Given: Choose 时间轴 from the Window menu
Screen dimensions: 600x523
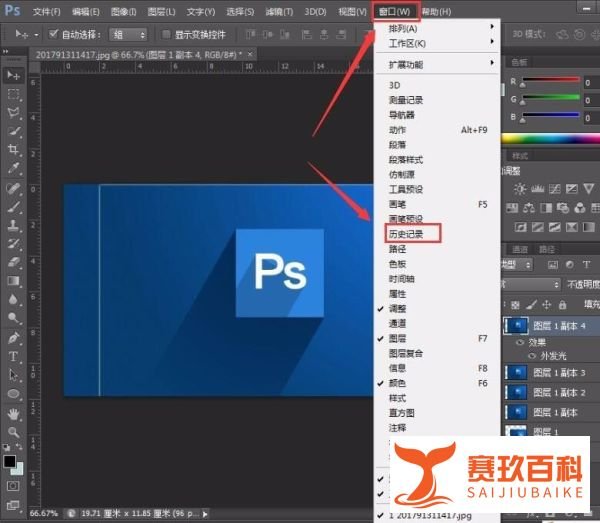Looking at the screenshot, I should point(401,279).
